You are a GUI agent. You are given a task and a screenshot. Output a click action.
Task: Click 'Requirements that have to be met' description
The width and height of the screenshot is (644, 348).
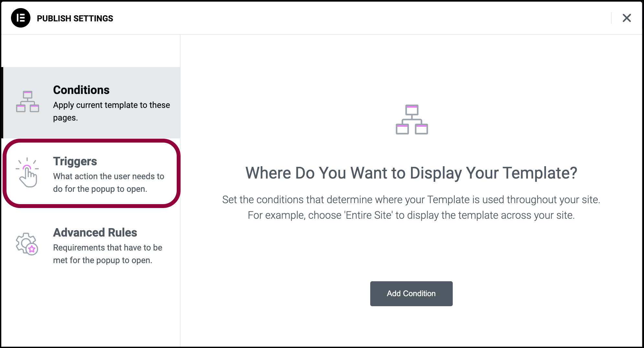[x=108, y=254]
